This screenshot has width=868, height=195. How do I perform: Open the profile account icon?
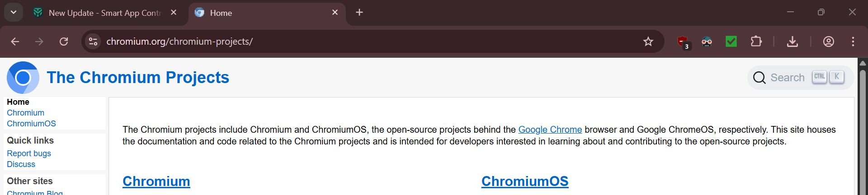click(828, 42)
